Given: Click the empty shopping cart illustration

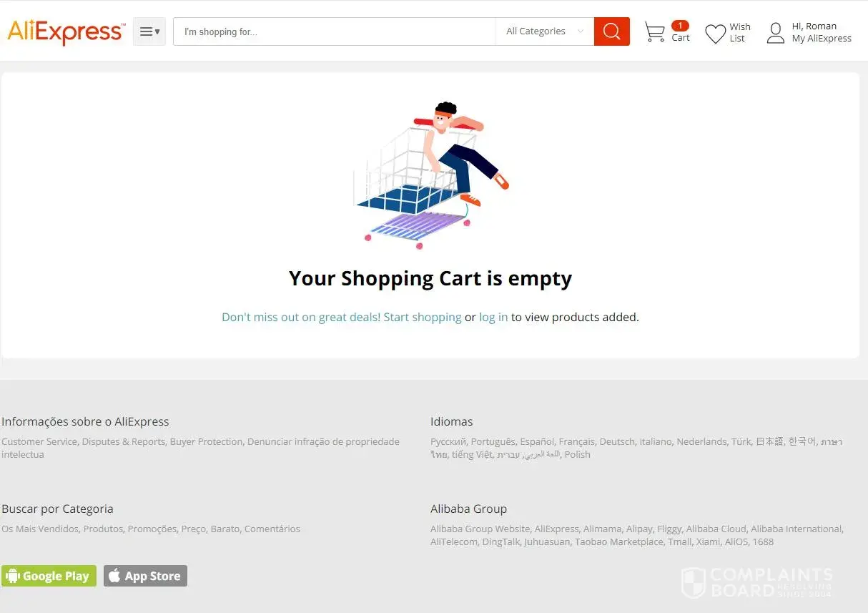Looking at the screenshot, I should (x=430, y=175).
